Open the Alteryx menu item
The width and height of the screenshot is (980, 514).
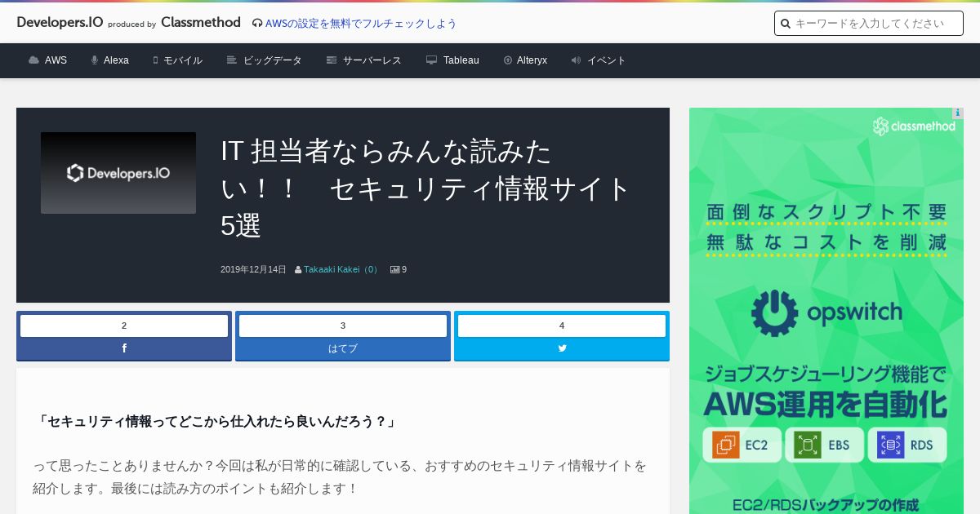532,60
